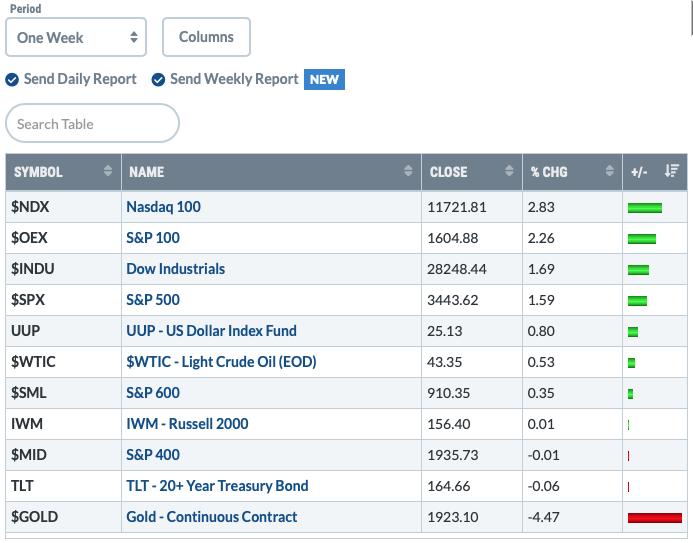The image size is (693, 543).
Task: Click the 0.80 percent change value
Action: pyautogui.click(x=541, y=331)
